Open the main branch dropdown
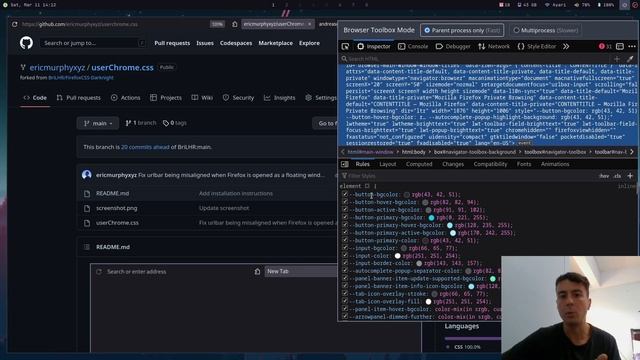This screenshot has width=640, height=360. click(x=98, y=123)
